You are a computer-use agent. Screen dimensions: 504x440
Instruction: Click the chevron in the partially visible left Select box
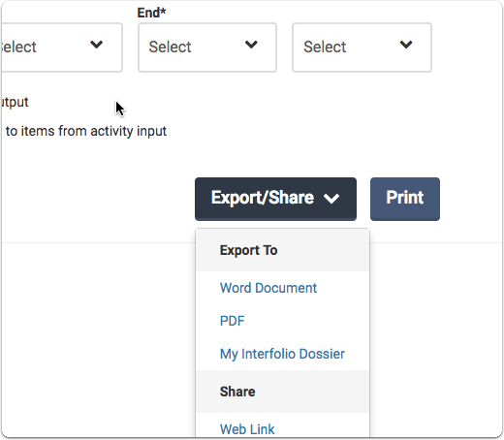pos(96,45)
